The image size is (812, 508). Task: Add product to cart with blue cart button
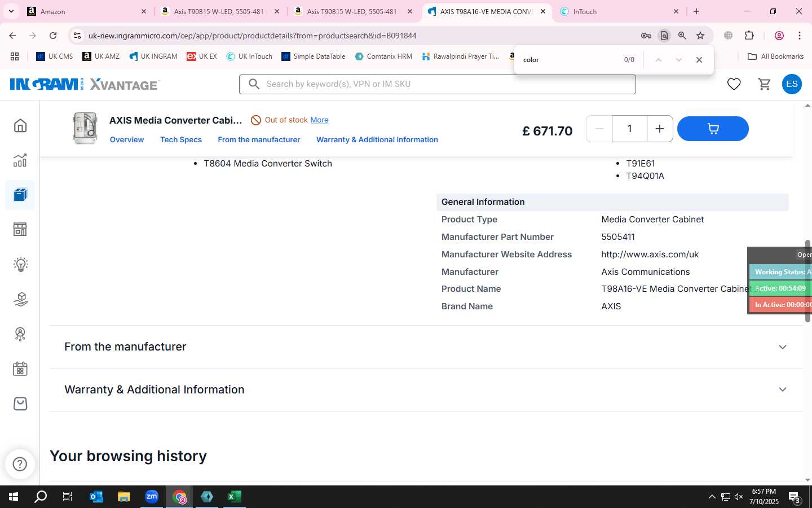[713, 129]
